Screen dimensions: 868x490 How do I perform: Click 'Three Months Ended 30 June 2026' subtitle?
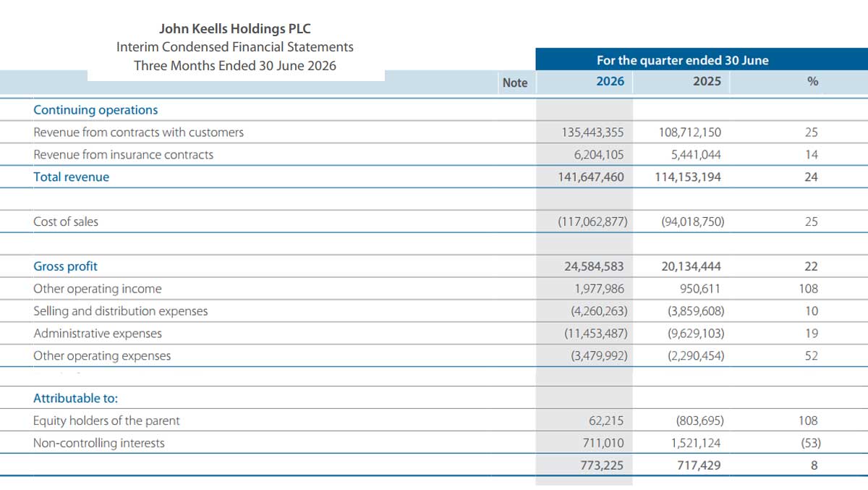click(235, 65)
